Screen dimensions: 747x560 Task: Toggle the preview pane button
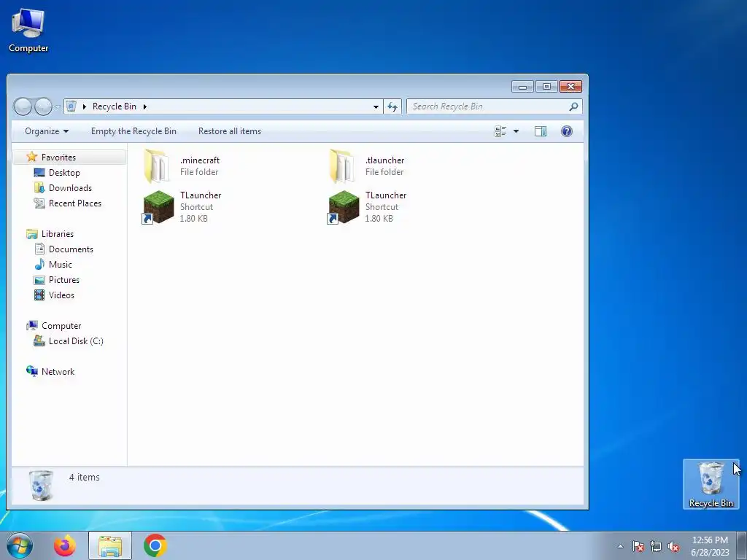(x=541, y=131)
